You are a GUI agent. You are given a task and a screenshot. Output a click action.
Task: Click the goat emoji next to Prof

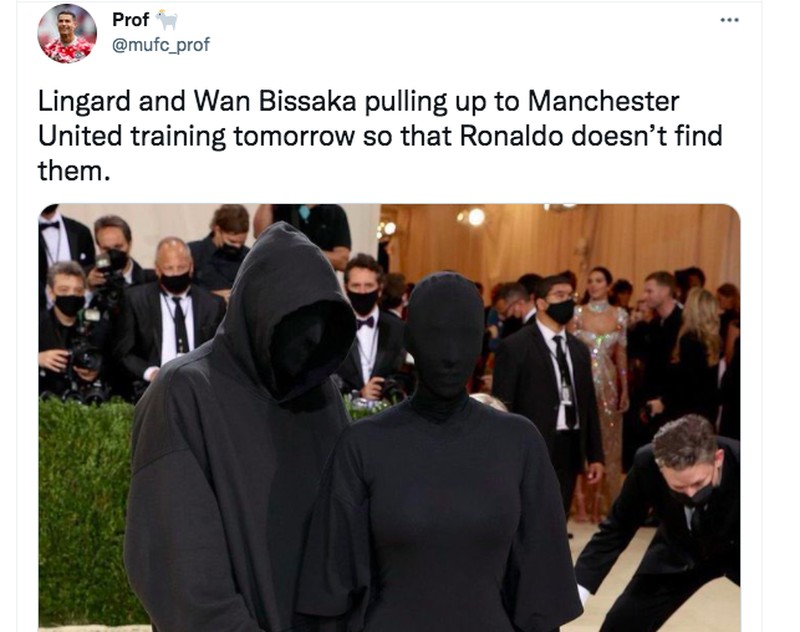coord(167,20)
